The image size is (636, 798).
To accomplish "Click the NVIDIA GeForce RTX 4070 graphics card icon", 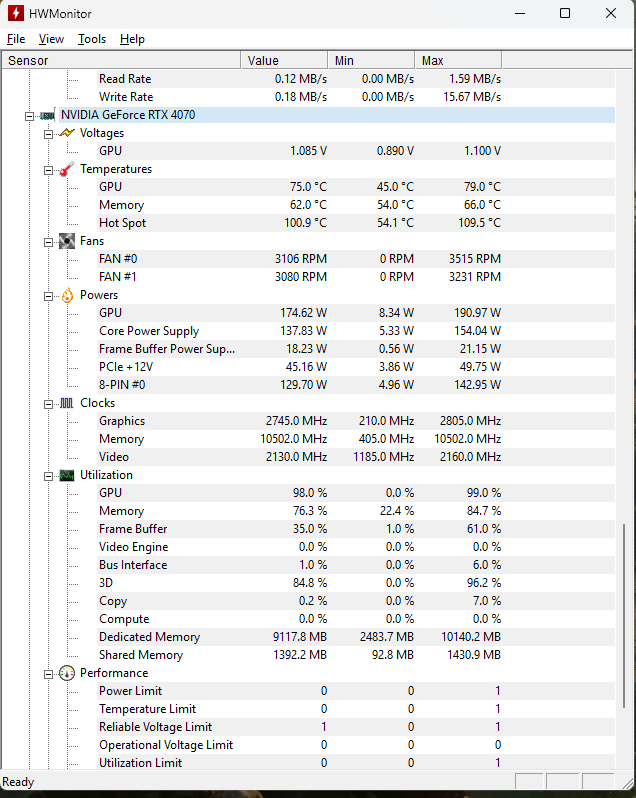I will point(47,116).
